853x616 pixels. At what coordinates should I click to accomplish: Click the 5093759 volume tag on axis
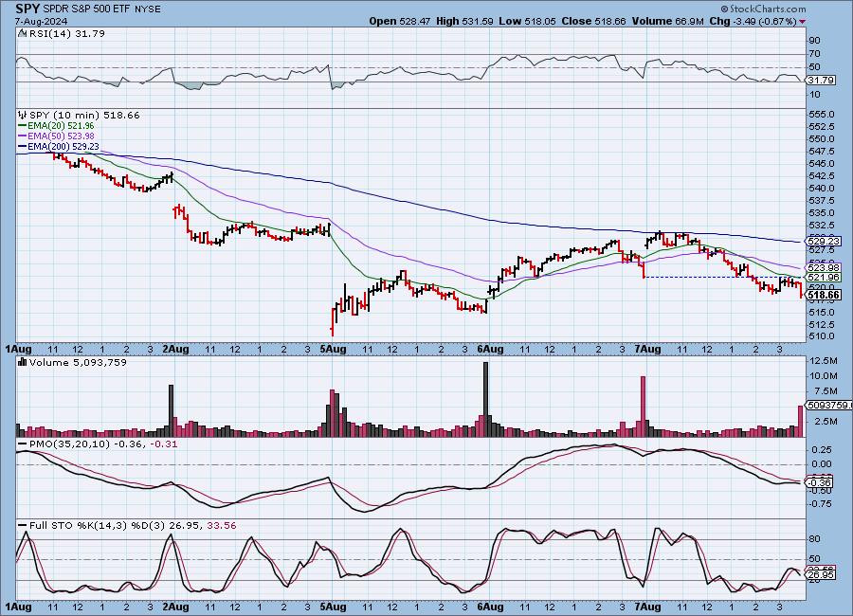829,405
